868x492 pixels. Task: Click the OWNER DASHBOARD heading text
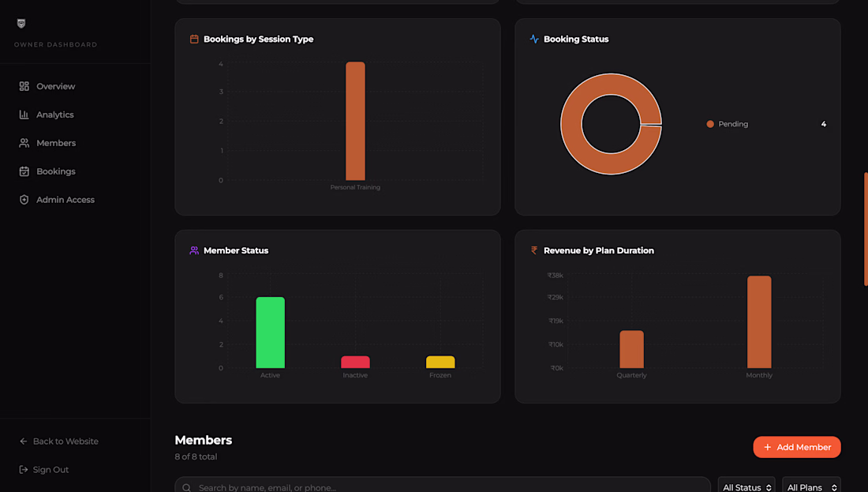56,44
